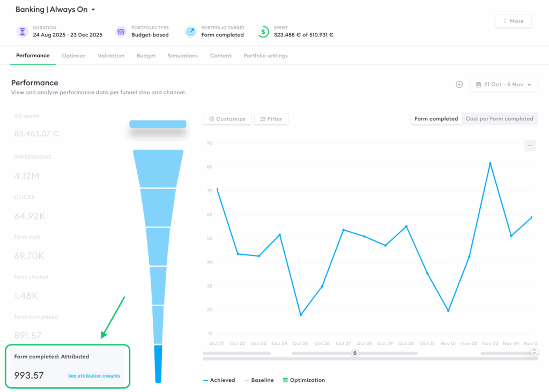Click the Customize gear icon
The height and width of the screenshot is (392, 549).
click(211, 119)
